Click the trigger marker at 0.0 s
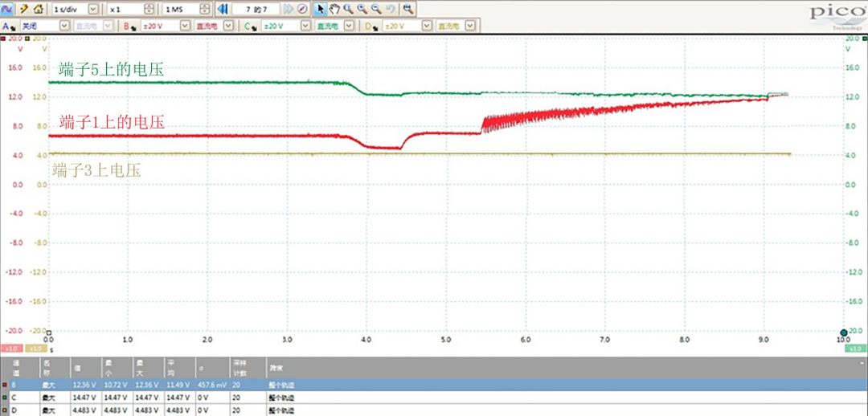 pyautogui.click(x=49, y=332)
